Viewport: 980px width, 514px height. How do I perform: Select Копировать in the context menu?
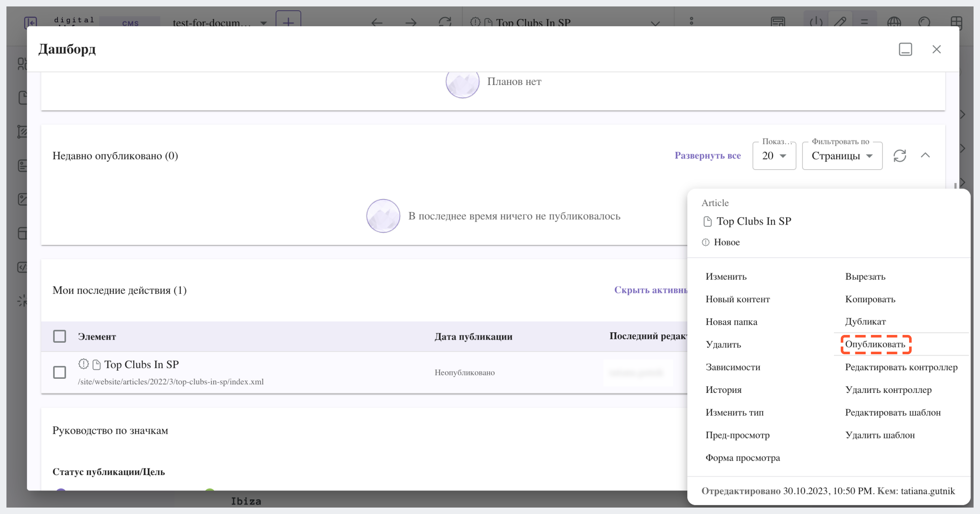tap(870, 299)
